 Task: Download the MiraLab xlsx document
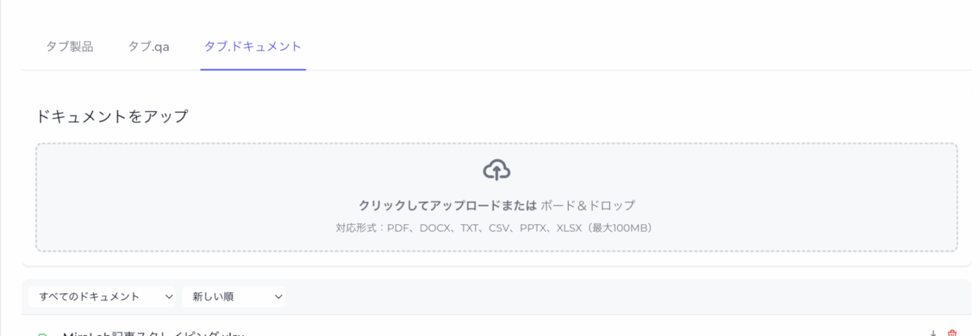933,333
